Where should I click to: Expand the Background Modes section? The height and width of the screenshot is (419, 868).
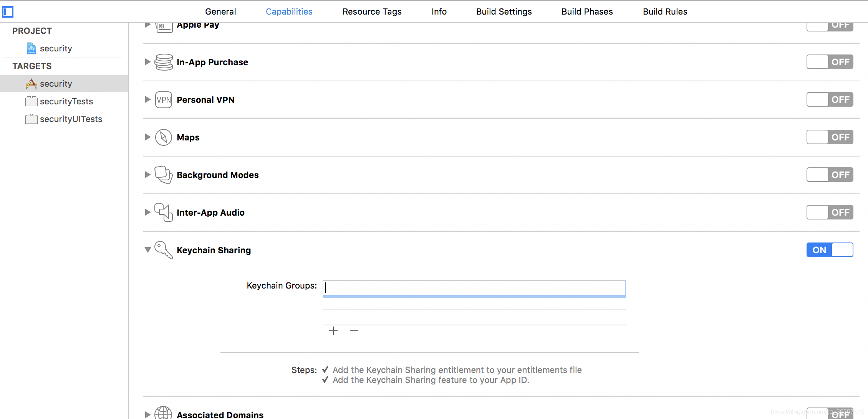point(147,175)
